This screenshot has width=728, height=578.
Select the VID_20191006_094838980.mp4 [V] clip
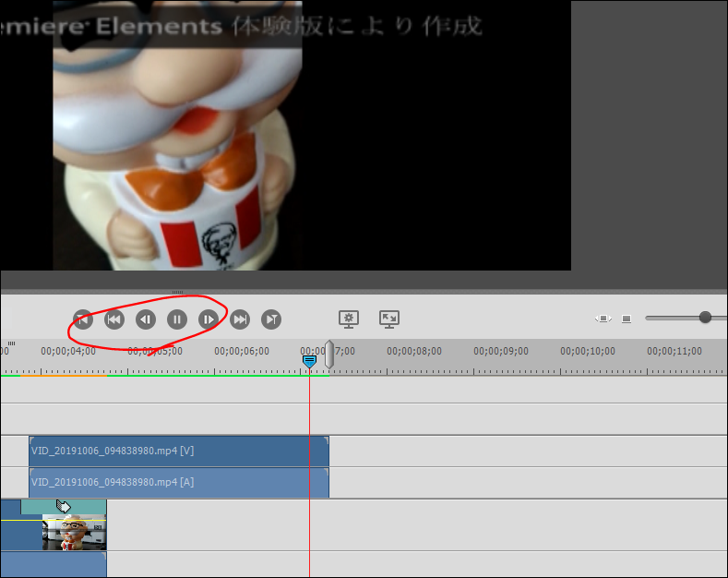pyautogui.click(x=179, y=452)
